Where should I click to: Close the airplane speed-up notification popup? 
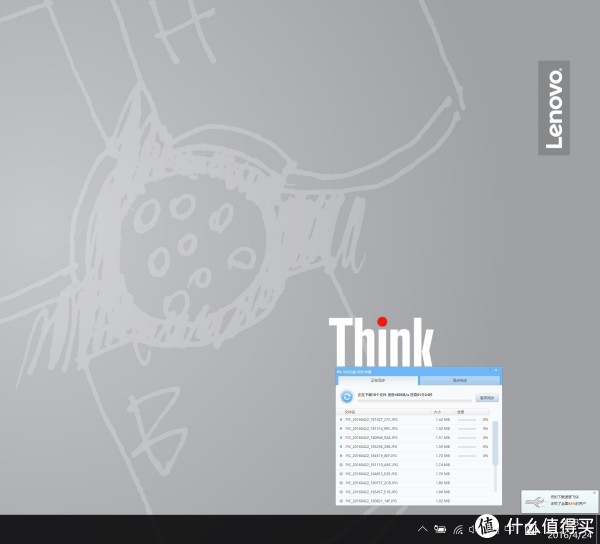[x=595, y=493]
